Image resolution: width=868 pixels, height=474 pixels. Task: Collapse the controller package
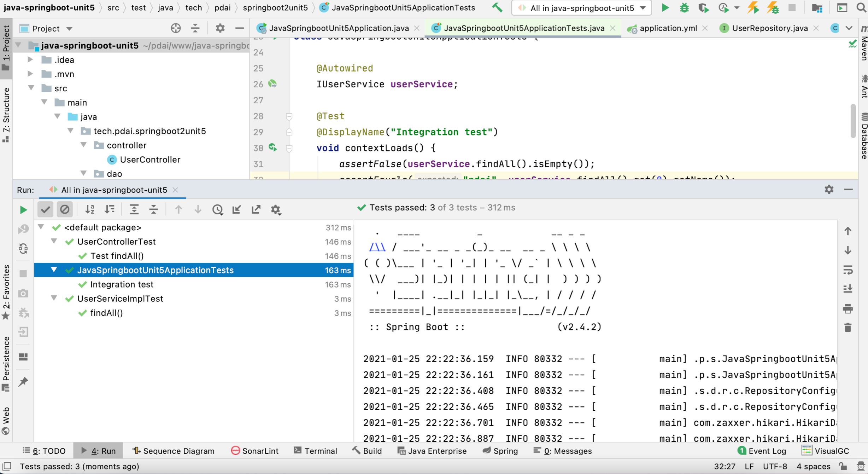click(83, 145)
